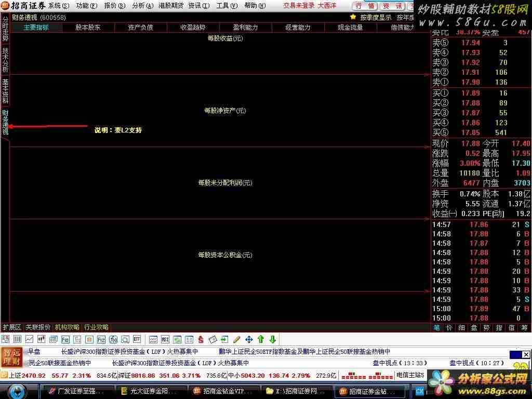532x399 pixels.
Task: Click the green export arrow icon
Action: [x=224, y=339]
